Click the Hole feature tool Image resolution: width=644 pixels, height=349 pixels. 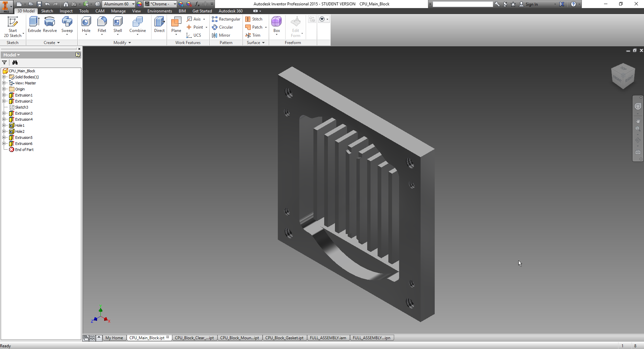[86, 25]
